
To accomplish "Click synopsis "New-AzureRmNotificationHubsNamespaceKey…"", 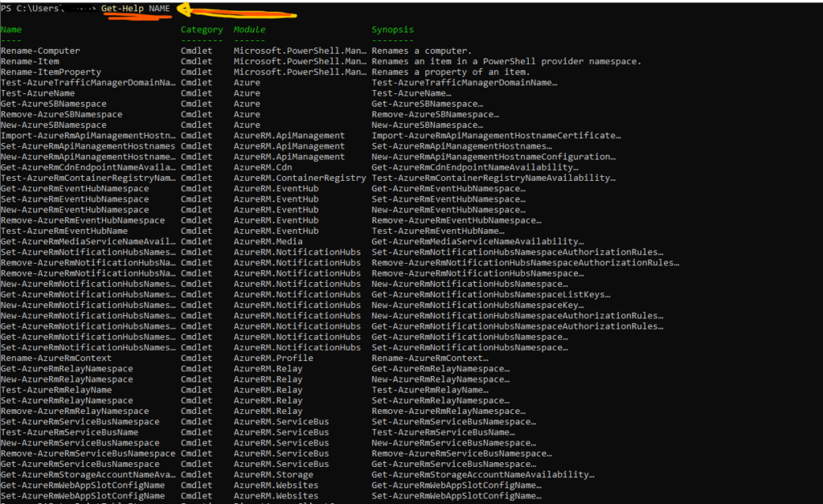I will click(477, 305).
